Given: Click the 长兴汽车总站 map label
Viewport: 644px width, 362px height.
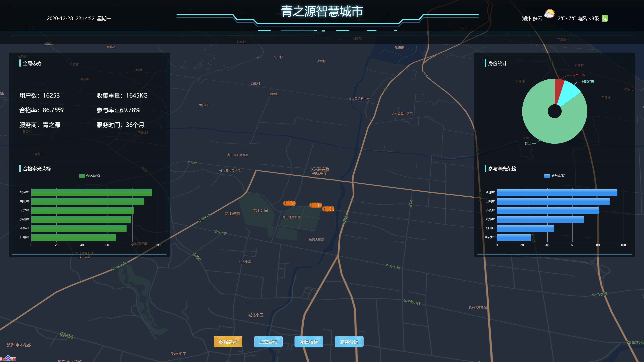Looking at the screenshot, I should coord(477,307).
